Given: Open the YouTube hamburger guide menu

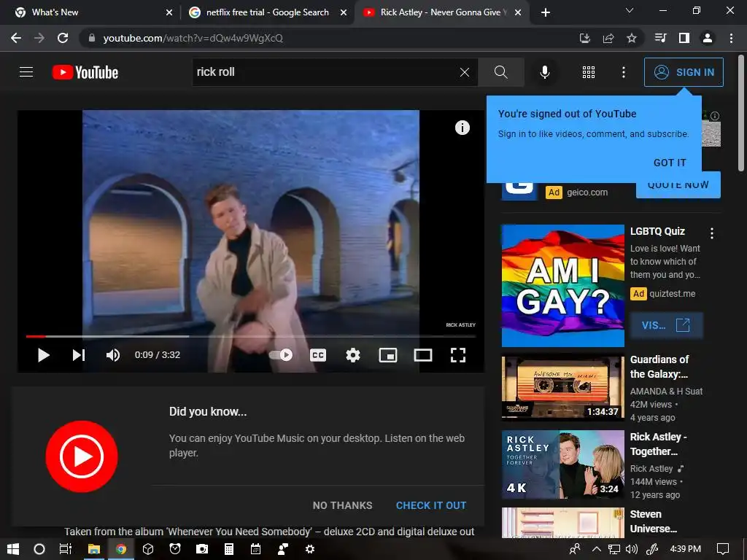Looking at the screenshot, I should [x=26, y=72].
